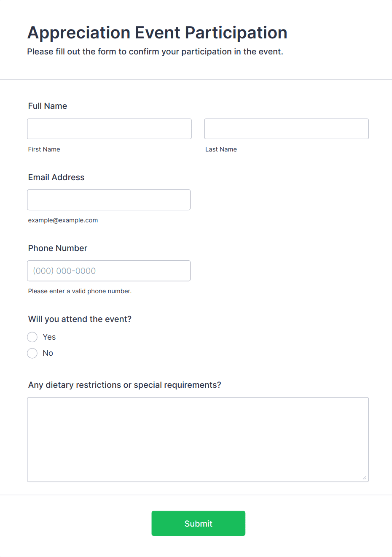Click the Full Name label
Image resolution: width=392 pixels, height=557 pixels.
tap(48, 106)
